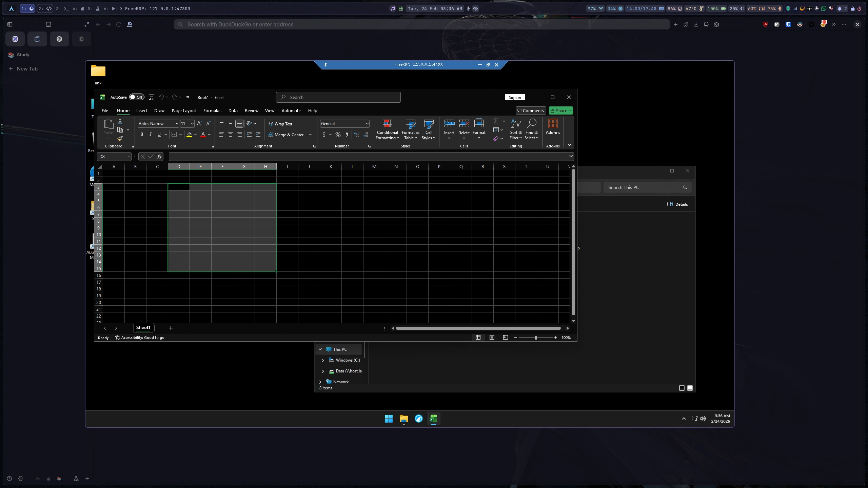Click the Sign in button
The width and height of the screenshot is (868, 488).
514,98
